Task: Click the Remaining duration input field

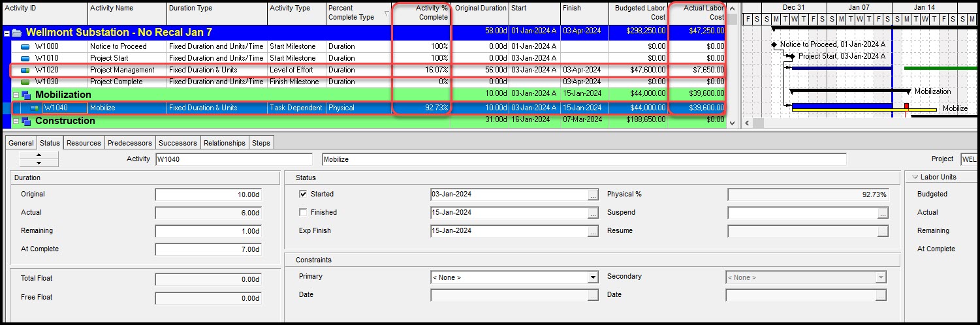Action: point(208,231)
